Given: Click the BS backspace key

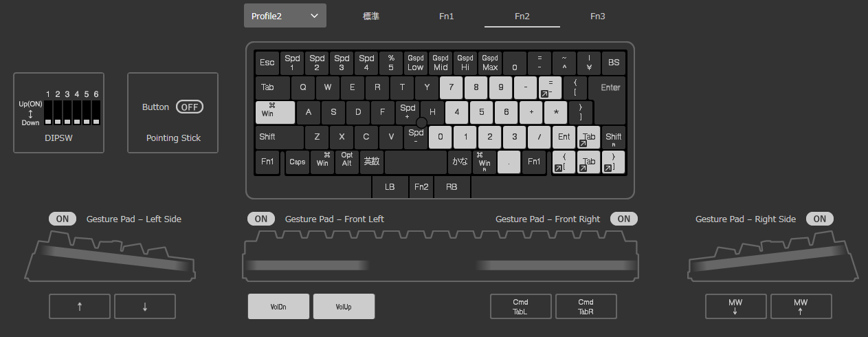Looking at the screenshot, I should (614, 63).
